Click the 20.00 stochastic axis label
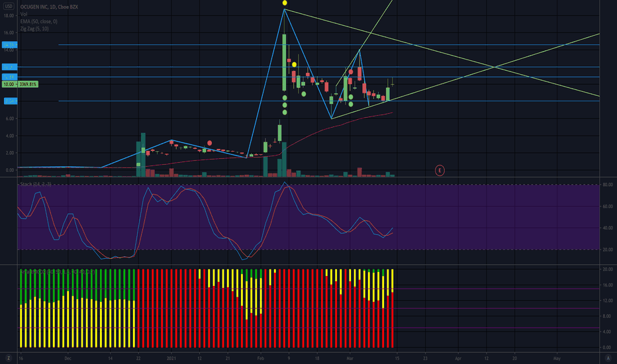Viewport: 617px width, 364px height. point(608,250)
